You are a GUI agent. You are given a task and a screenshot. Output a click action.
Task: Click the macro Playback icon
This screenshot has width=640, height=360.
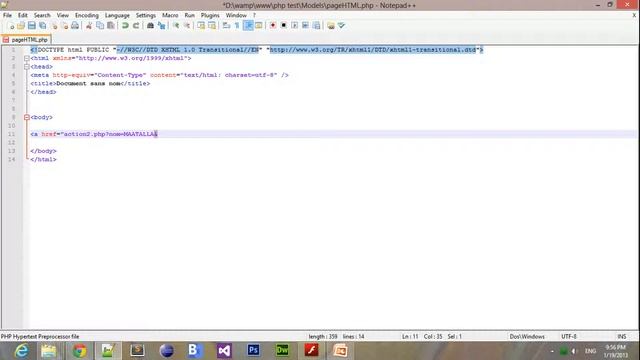click(x=294, y=26)
